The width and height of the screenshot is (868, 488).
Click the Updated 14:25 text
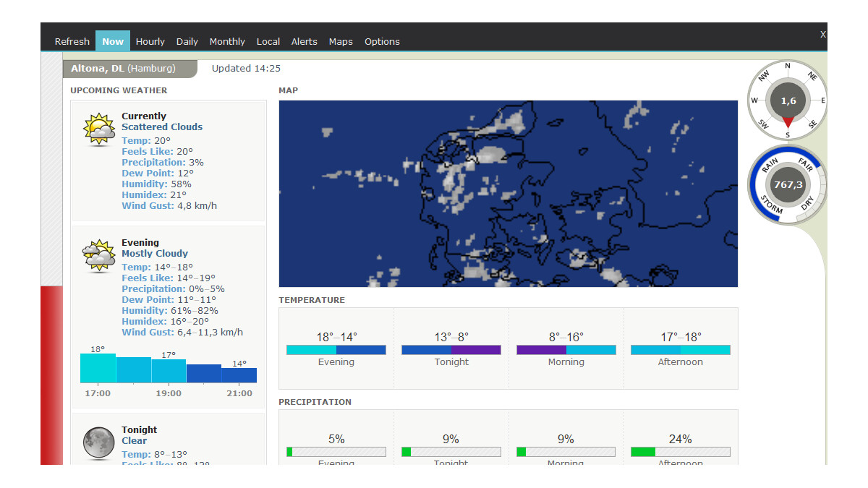246,69
